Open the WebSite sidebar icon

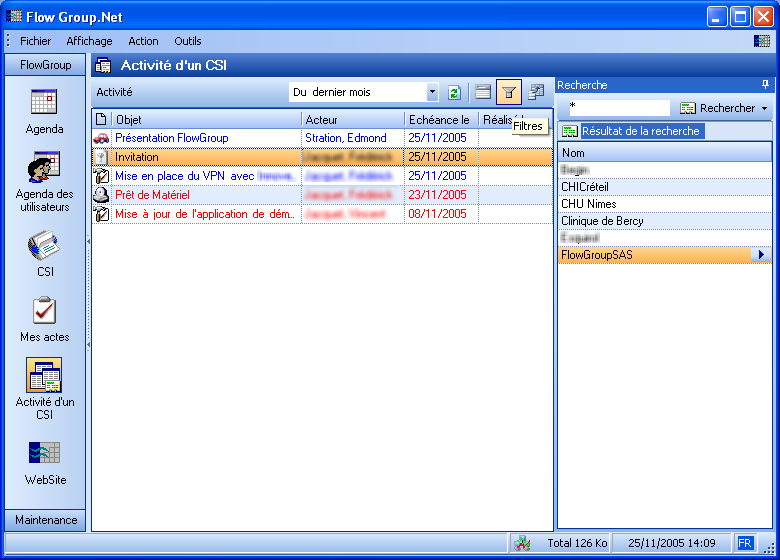pyautogui.click(x=44, y=462)
